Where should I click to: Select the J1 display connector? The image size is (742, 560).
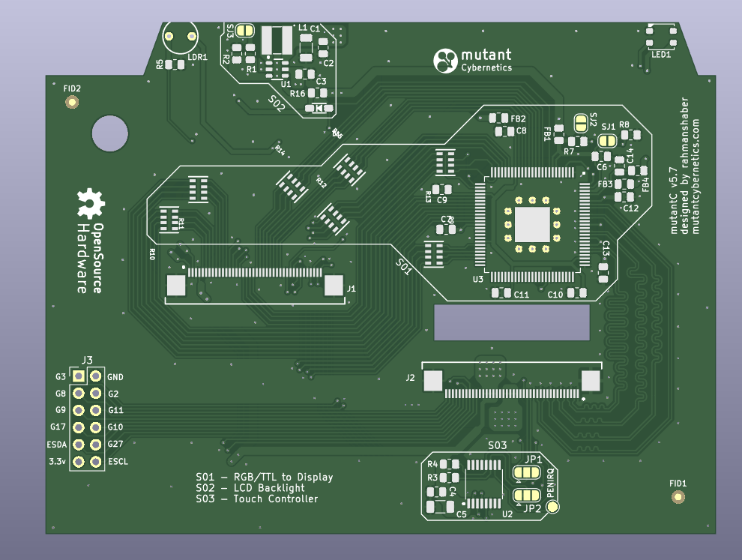point(254,283)
